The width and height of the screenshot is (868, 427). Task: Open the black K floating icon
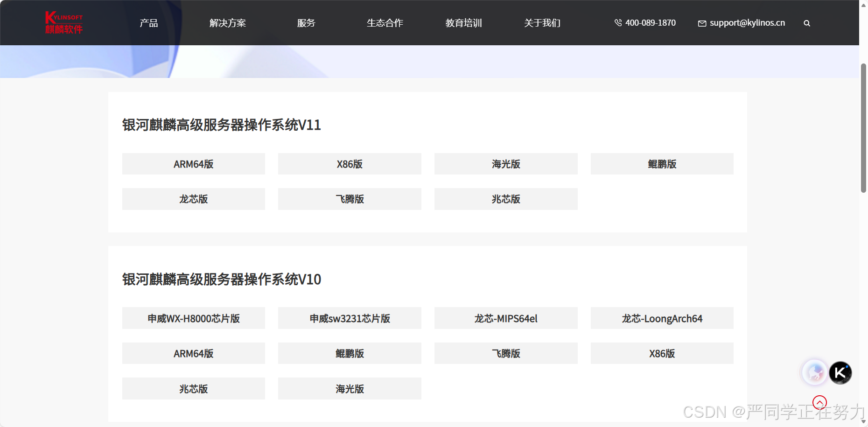[x=840, y=373]
